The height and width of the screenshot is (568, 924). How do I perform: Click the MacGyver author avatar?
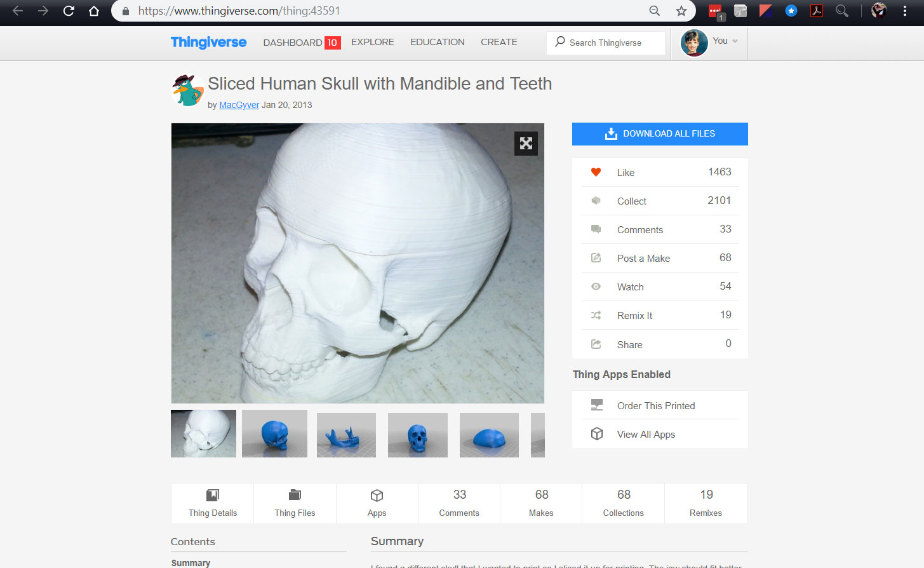[x=188, y=90]
